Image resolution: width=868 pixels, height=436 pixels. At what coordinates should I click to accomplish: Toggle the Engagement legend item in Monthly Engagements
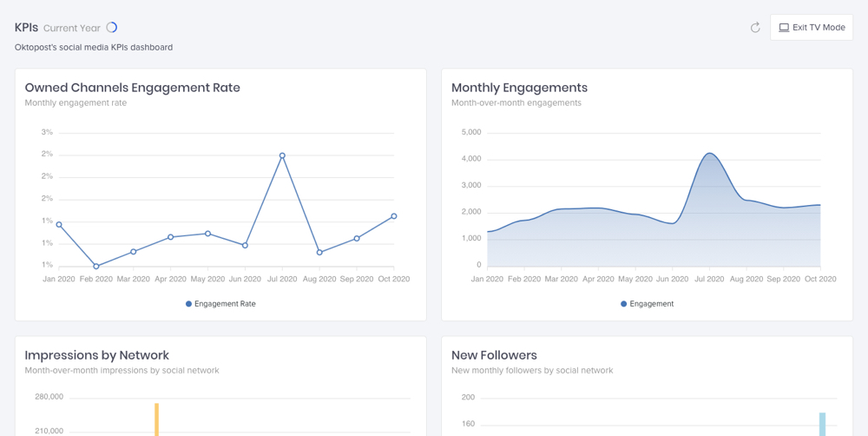[x=647, y=304]
